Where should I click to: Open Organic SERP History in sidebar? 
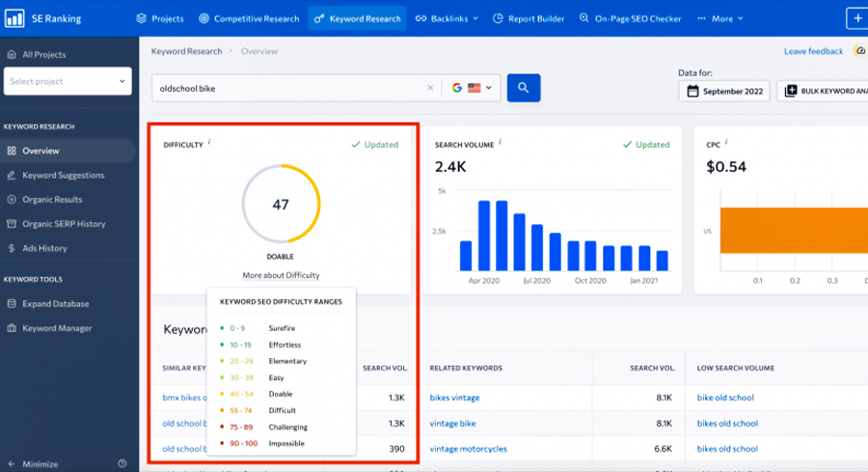coord(64,224)
